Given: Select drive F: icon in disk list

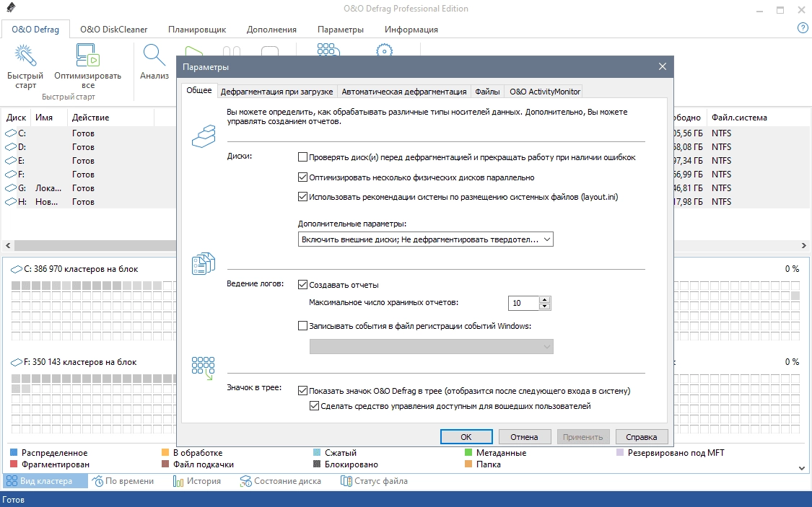Looking at the screenshot, I should pyautogui.click(x=11, y=175).
